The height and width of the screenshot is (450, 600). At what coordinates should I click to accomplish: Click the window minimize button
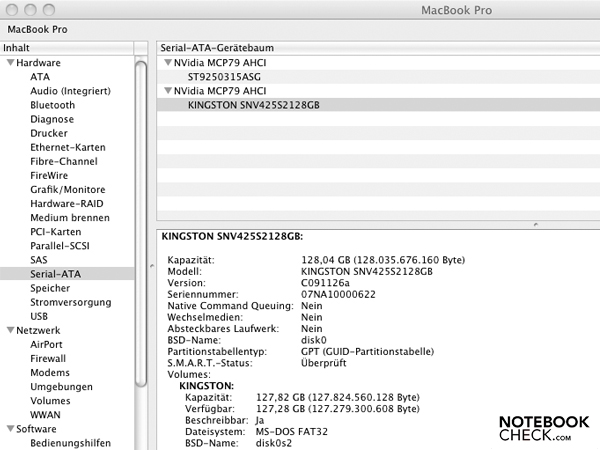pos(30,10)
